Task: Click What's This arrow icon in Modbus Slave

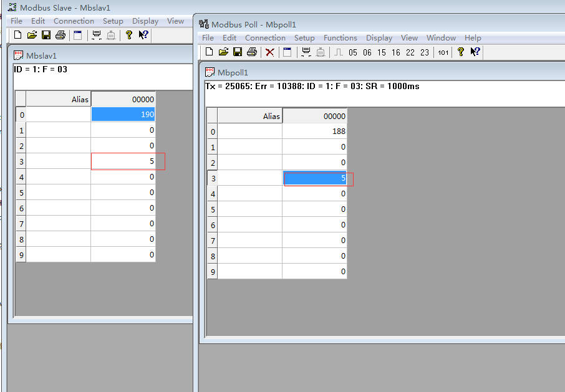Action: click(143, 35)
